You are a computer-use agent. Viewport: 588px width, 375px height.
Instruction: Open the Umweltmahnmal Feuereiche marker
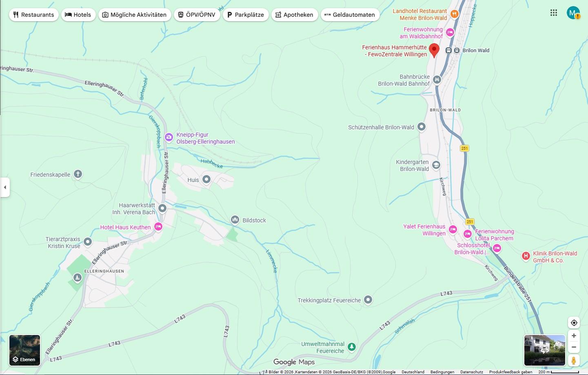(x=351, y=347)
